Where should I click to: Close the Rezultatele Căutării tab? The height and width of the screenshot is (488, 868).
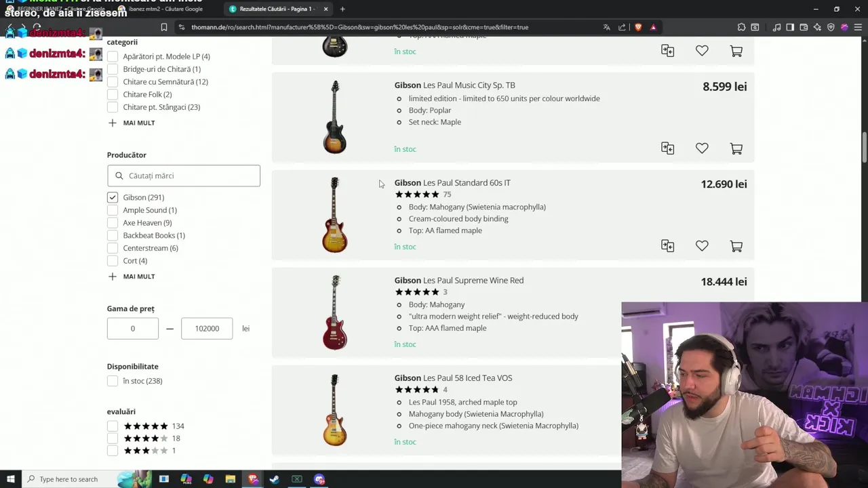[325, 9]
